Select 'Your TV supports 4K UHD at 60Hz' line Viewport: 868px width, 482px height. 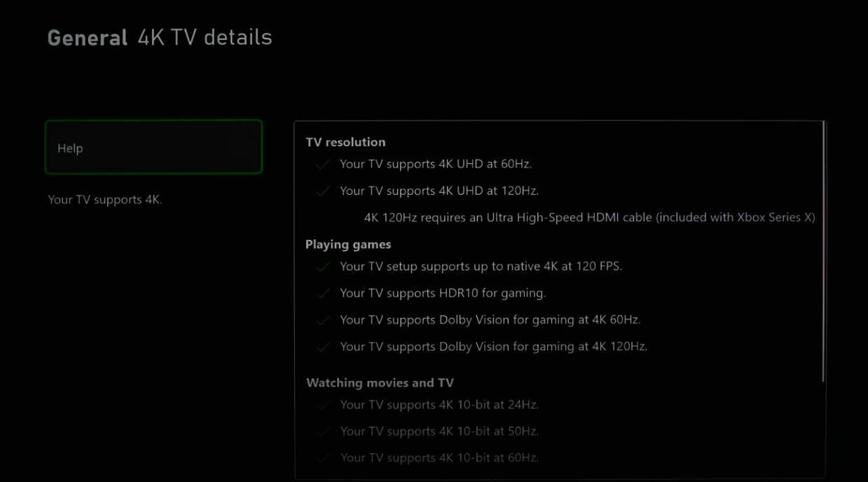tap(436, 165)
